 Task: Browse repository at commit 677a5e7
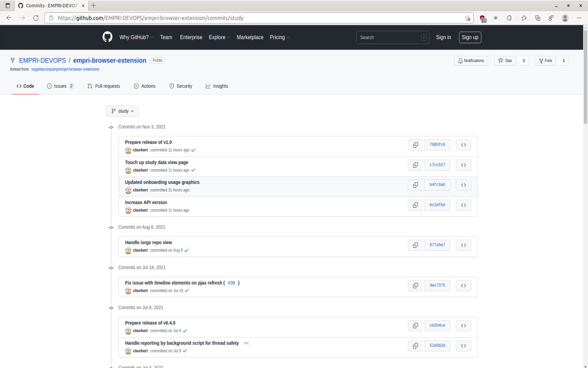[464, 245]
